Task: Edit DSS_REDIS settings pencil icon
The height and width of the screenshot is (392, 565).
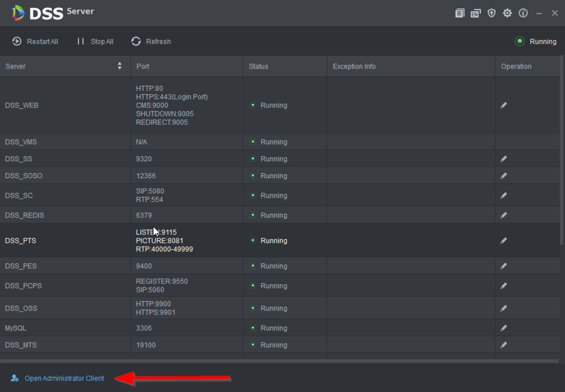Action: (x=503, y=215)
